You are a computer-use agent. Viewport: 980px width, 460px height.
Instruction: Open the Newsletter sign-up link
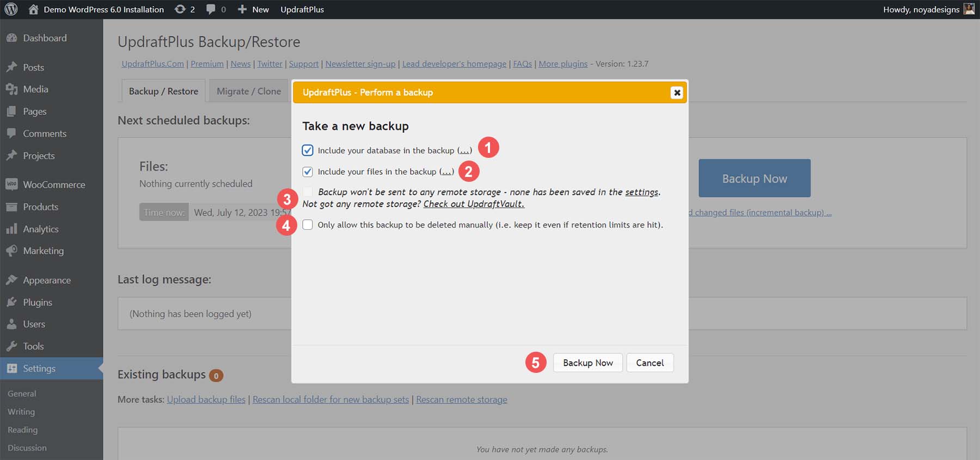tap(360, 64)
